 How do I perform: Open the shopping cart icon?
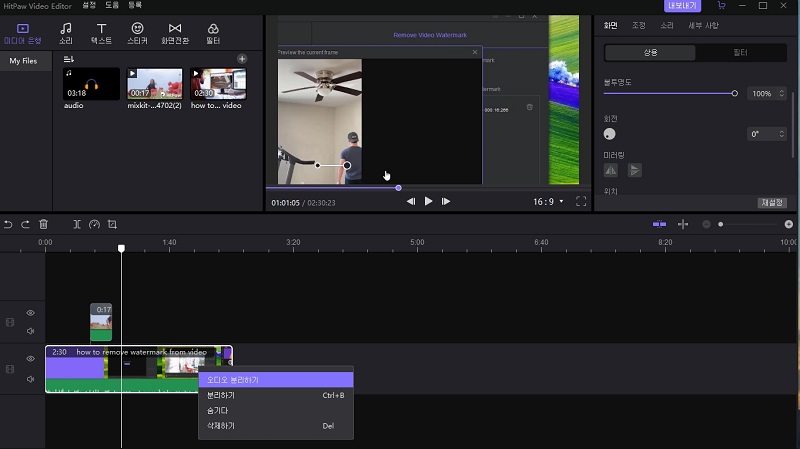coord(721,6)
